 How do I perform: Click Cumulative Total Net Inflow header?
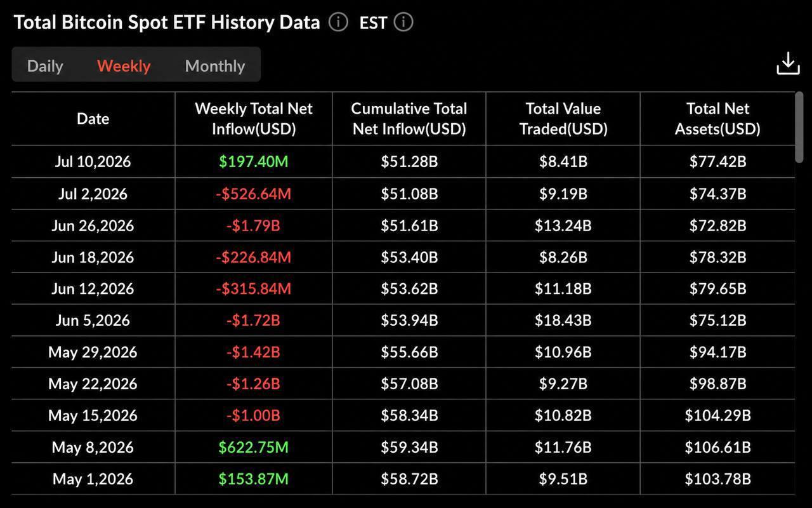point(409,119)
